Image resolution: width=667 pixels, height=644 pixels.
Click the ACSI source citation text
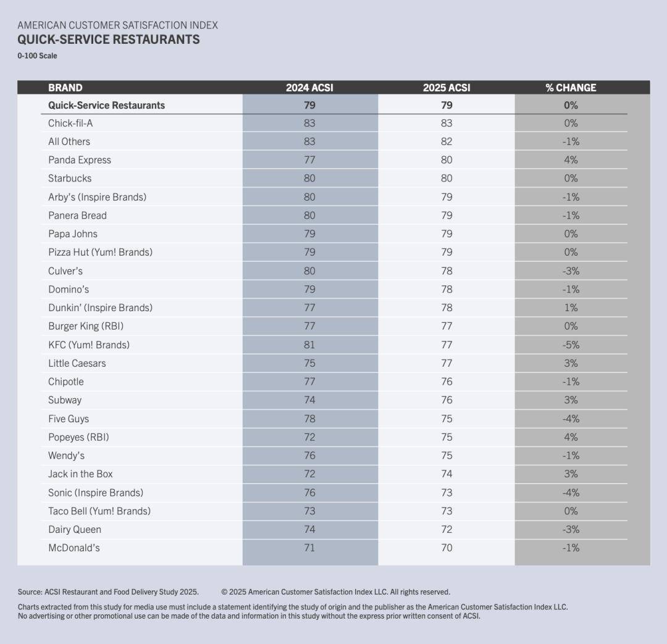point(108,592)
